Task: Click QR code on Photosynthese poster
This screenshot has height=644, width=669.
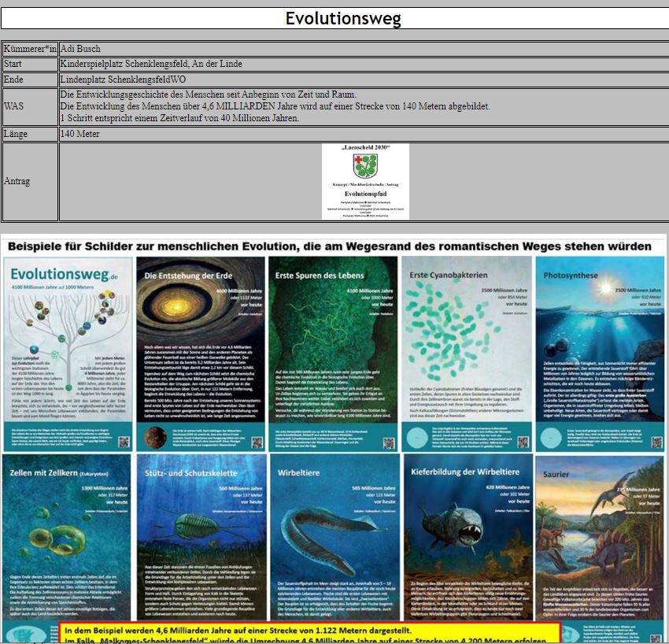Action: (x=655, y=442)
